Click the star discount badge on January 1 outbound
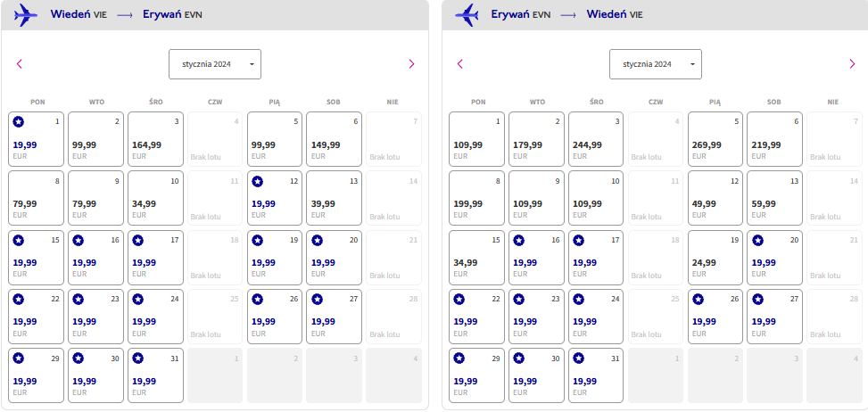This screenshot has width=868, height=412. click(x=19, y=121)
